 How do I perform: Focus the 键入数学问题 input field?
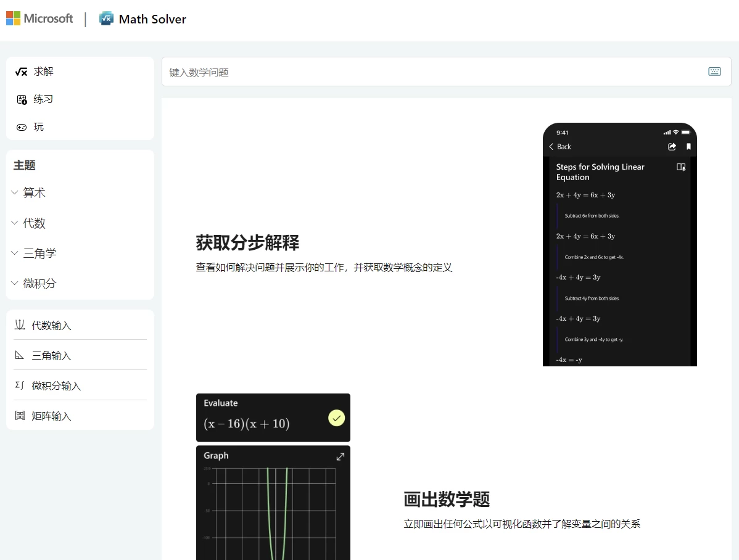coord(432,72)
